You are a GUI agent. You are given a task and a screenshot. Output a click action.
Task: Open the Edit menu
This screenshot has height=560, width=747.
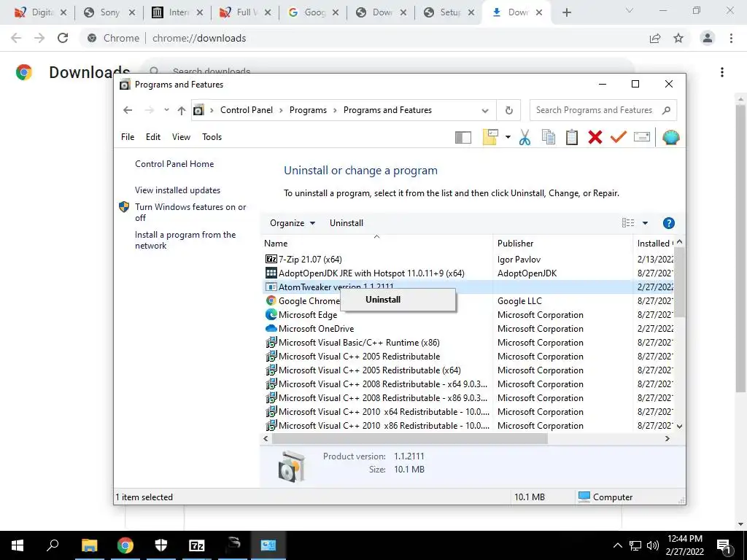click(x=153, y=137)
